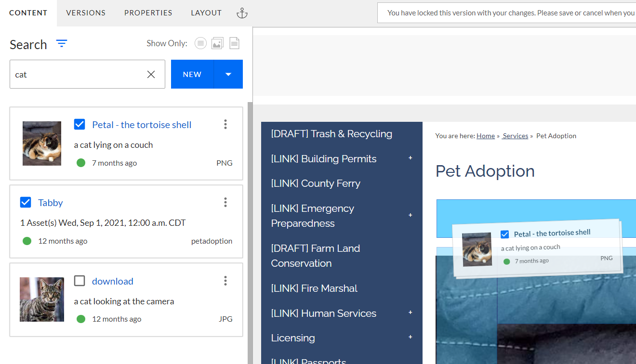Click thumbnail on floating Petal preview card

(x=477, y=249)
